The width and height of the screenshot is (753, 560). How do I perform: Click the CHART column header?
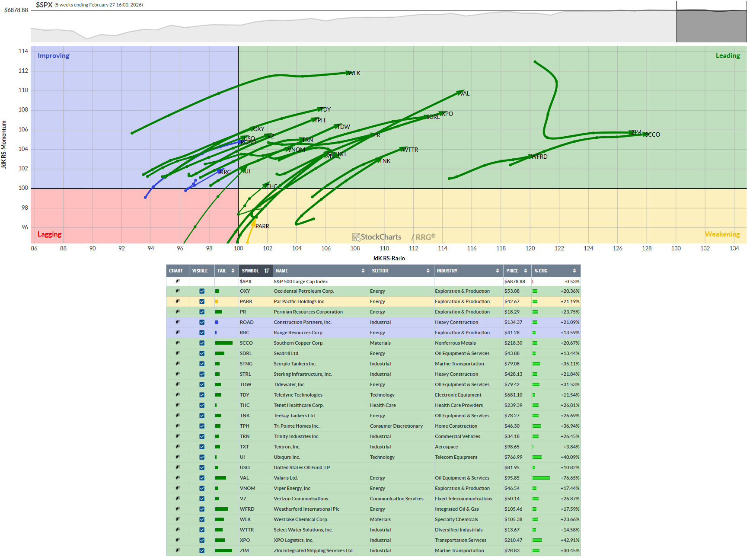point(177,271)
